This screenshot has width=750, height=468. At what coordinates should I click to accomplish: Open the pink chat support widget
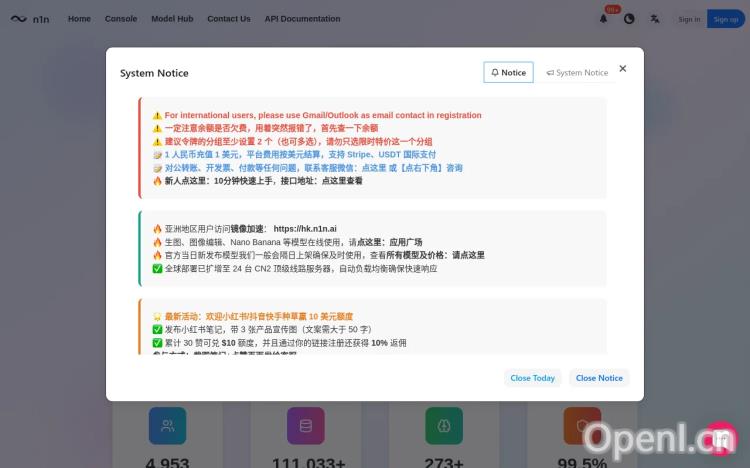tap(721, 439)
